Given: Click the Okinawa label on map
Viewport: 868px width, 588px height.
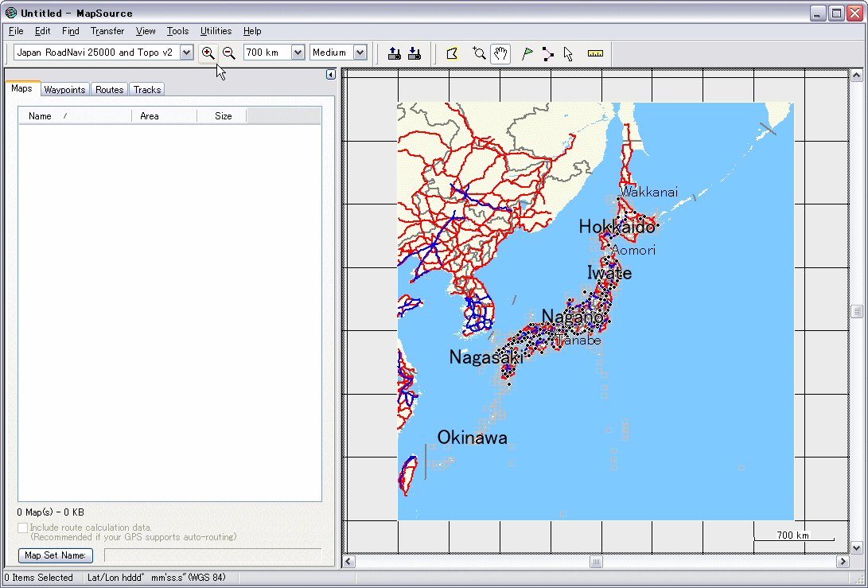Looking at the screenshot, I should pyautogui.click(x=473, y=438).
